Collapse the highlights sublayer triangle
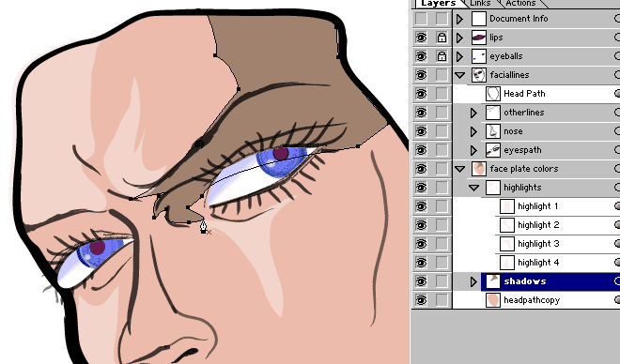Viewport: 620px width, 364px height. (x=473, y=188)
